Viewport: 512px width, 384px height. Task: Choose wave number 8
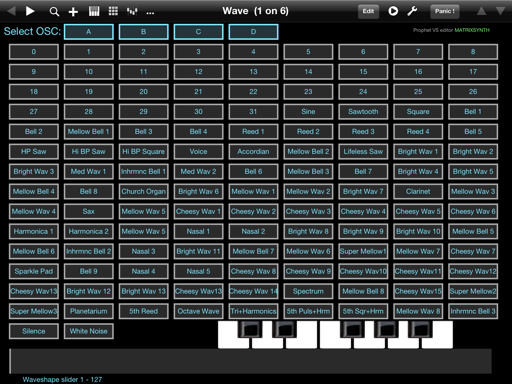tap(473, 52)
